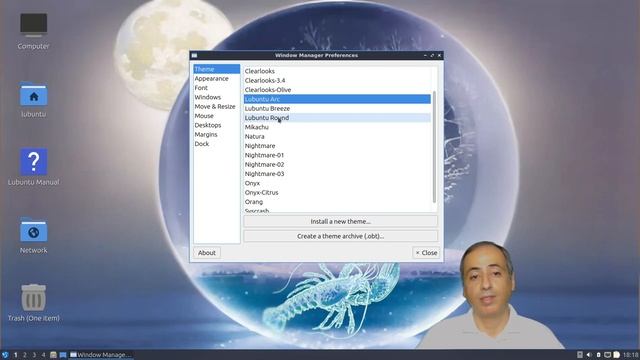
Task: Open the Appearance section
Action: pos(216,78)
